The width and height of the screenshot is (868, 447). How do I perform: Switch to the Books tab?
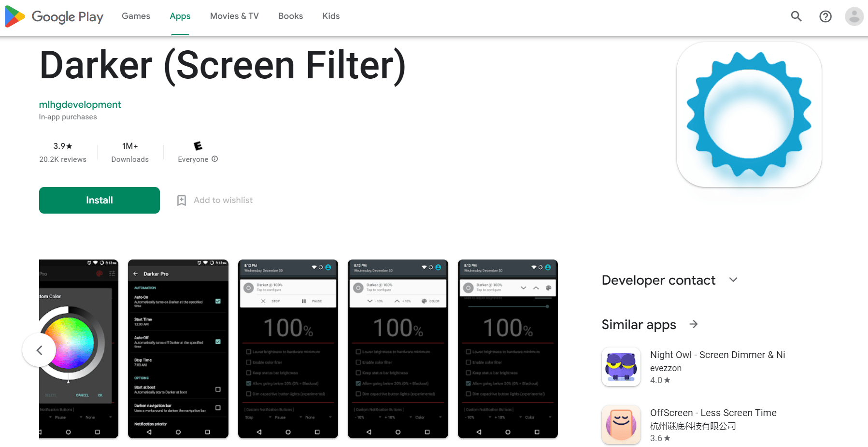click(290, 16)
